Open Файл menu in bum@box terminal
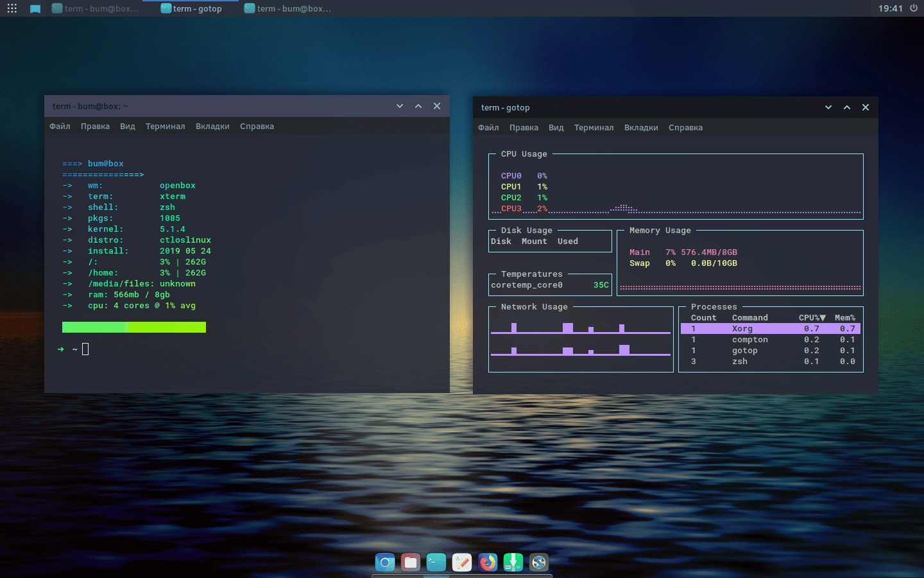This screenshot has width=924, height=578. [x=60, y=126]
